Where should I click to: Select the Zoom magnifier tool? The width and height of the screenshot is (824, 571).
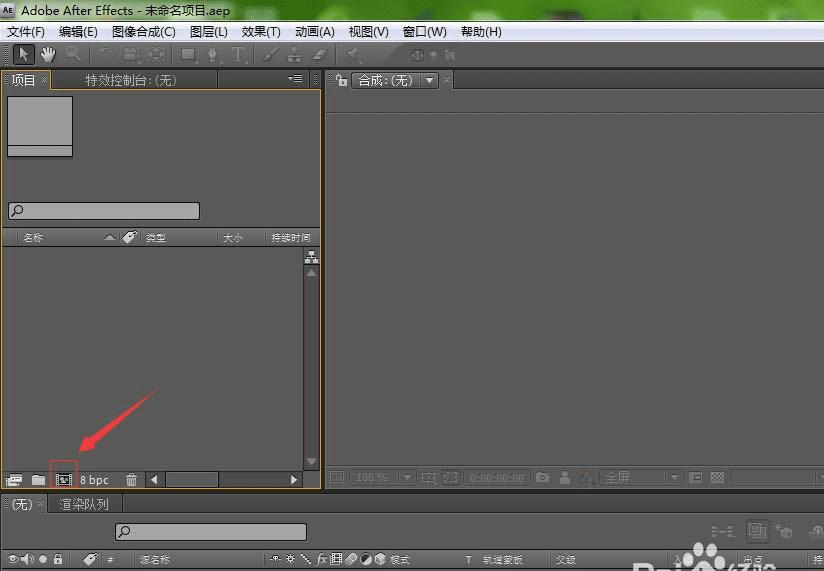pyautogui.click(x=73, y=54)
